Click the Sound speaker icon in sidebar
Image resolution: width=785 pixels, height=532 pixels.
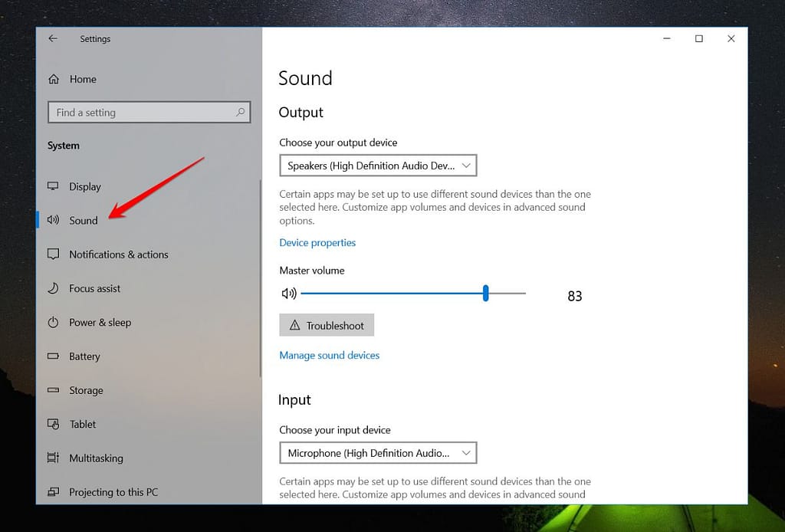click(x=53, y=220)
